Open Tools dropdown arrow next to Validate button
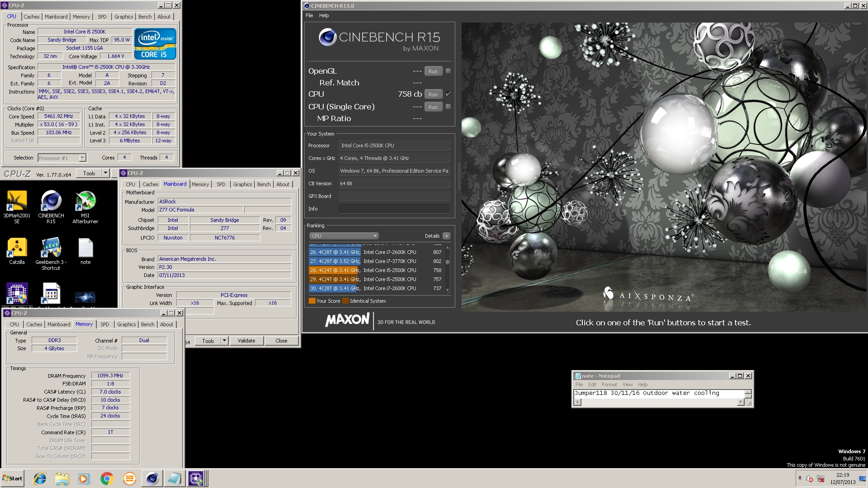The width and height of the screenshot is (868, 488). pyautogui.click(x=224, y=341)
